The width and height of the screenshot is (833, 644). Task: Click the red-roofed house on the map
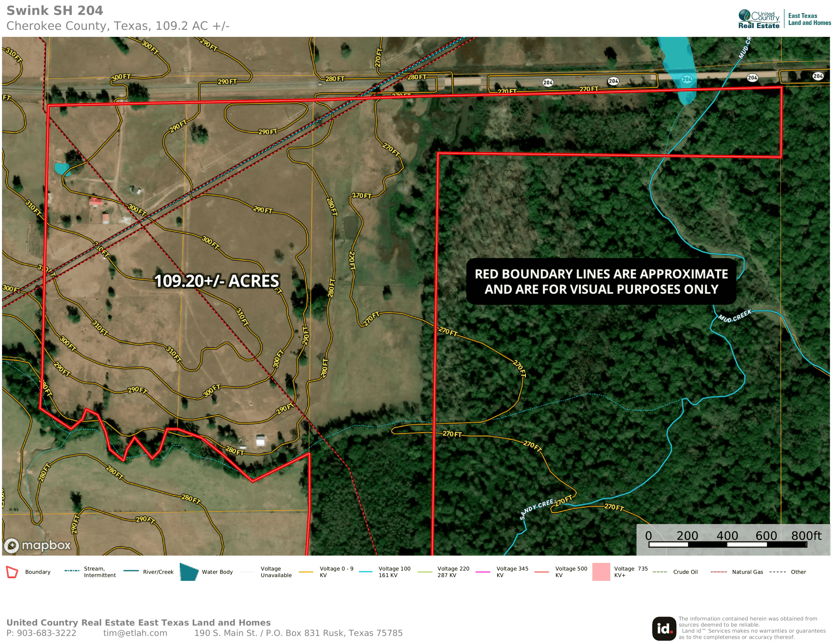(x=96, y=202)
